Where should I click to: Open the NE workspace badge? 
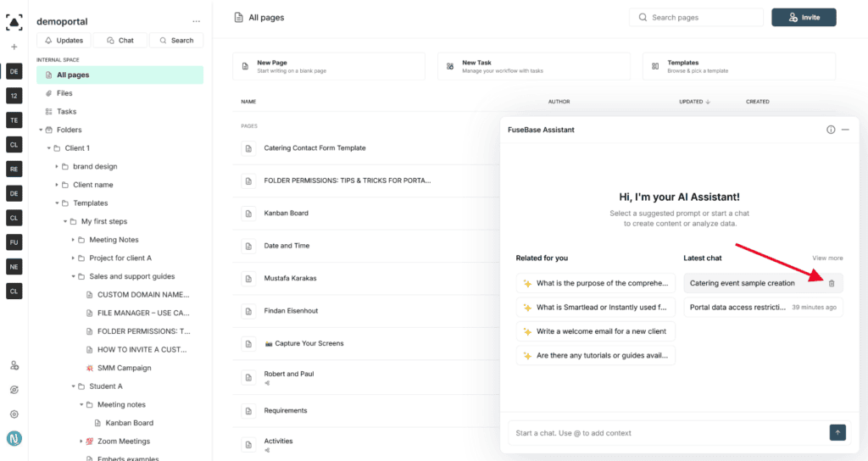tap(14, 266)
